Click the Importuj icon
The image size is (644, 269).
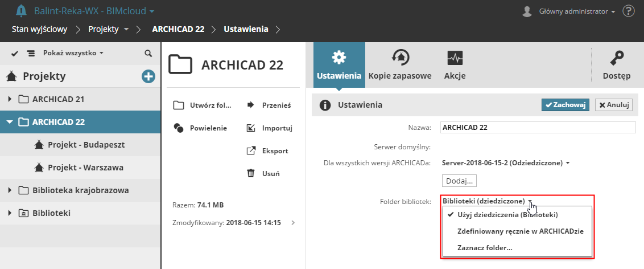[x=250, y=128]
